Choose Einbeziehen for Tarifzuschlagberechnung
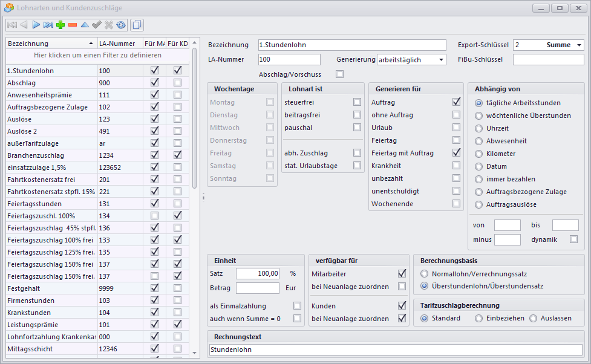Viewport: 591px width, 364px height. click(x=478, y=319)
